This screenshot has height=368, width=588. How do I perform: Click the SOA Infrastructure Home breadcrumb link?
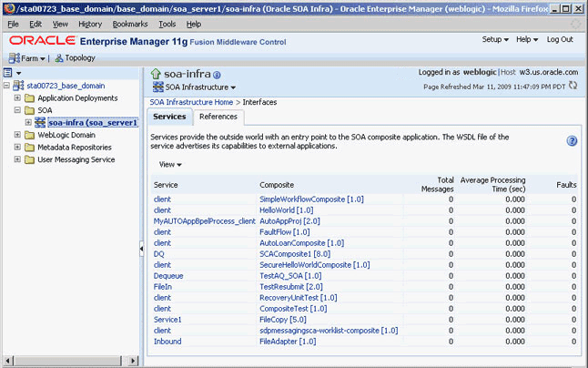tap(191, 102)
